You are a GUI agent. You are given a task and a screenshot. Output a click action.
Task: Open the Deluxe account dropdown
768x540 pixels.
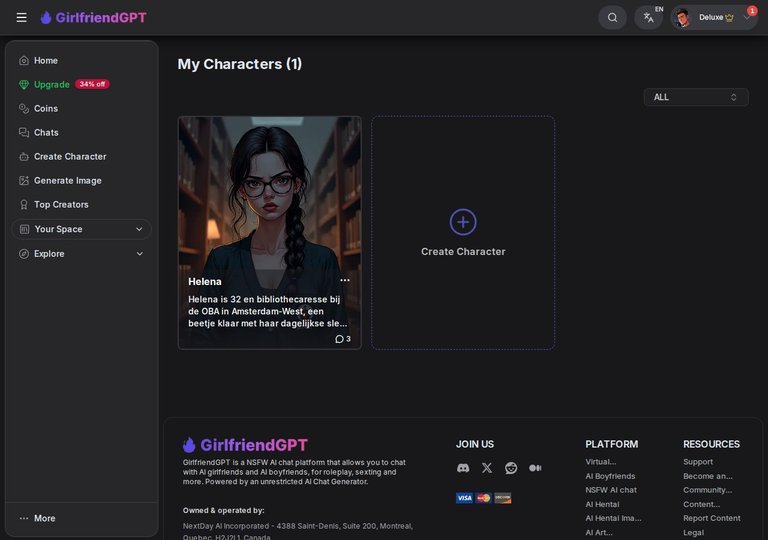click(x=714, y=18)
